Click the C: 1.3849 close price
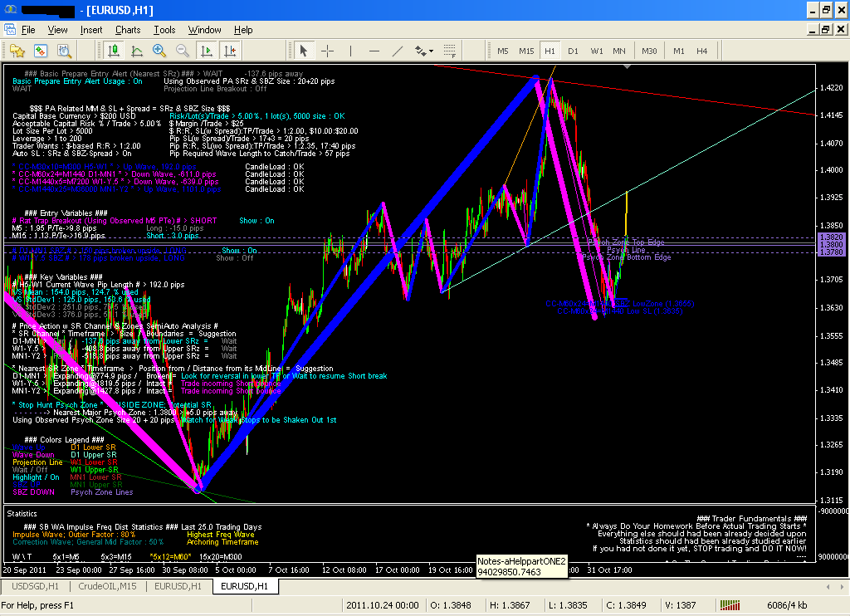This screenshot has height=616, width=850. [x=626, y=605]
